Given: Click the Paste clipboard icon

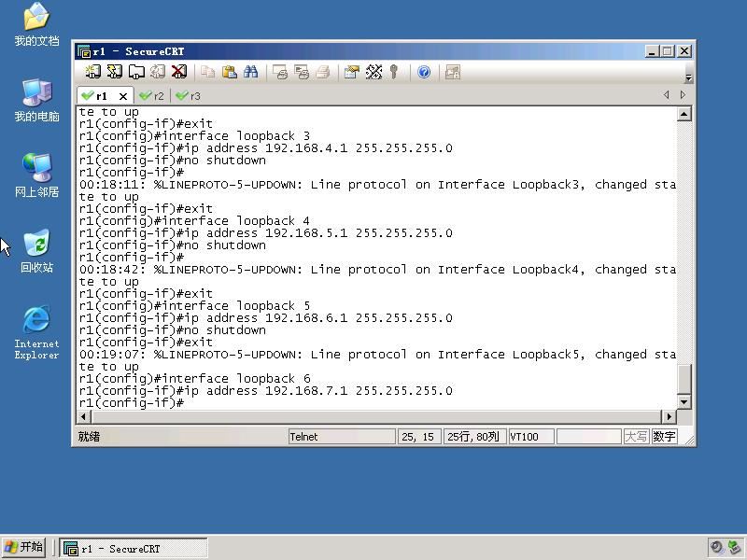Looking at the screenshot, I should coord(229,72).
